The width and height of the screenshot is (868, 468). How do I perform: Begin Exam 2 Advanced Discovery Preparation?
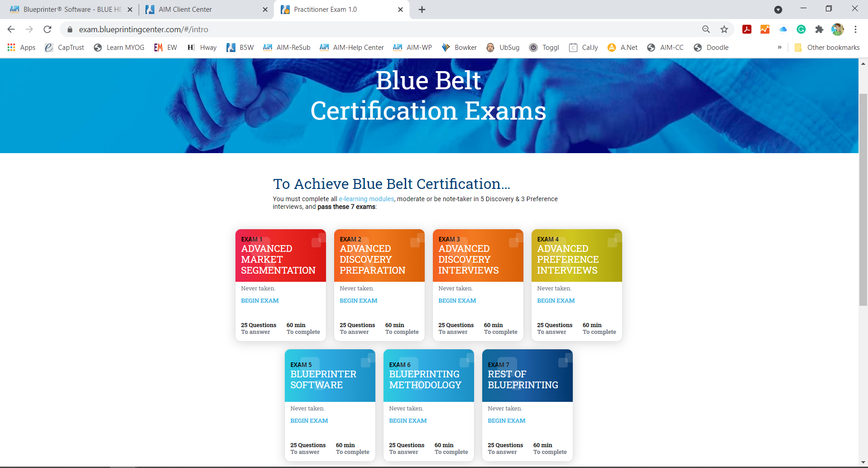click(359, 301)
